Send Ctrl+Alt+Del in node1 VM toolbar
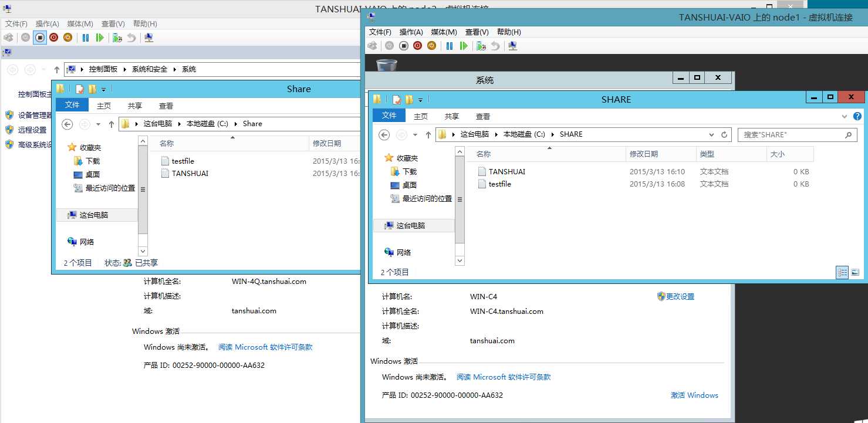Screen dimensions: 868x423 click(x=373, y=46)
